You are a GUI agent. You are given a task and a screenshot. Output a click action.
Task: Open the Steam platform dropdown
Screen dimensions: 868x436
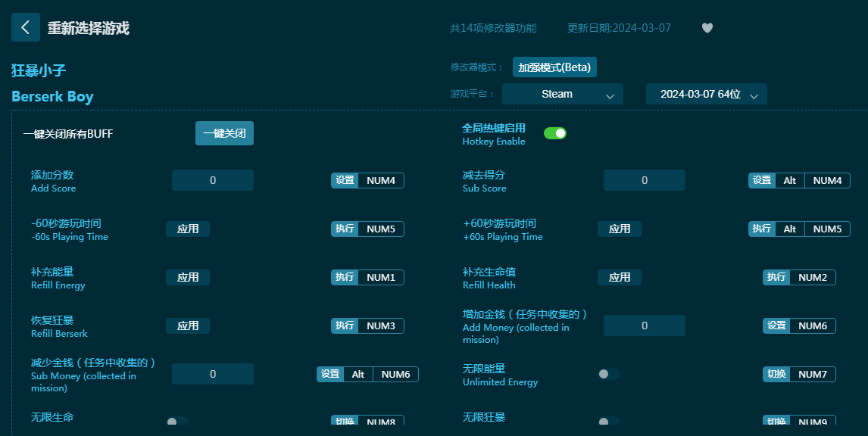[x=563, y=94]
